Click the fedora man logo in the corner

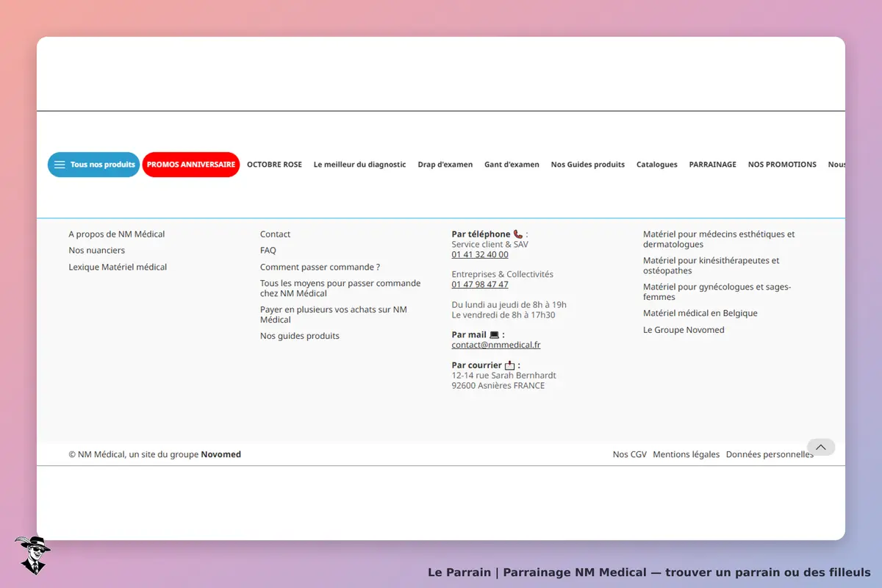tap(32, 555)
